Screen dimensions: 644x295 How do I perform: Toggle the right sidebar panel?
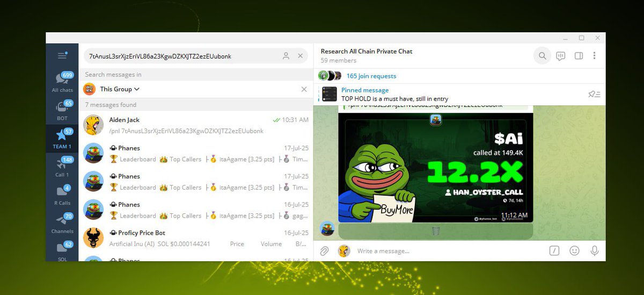point(579,55)
